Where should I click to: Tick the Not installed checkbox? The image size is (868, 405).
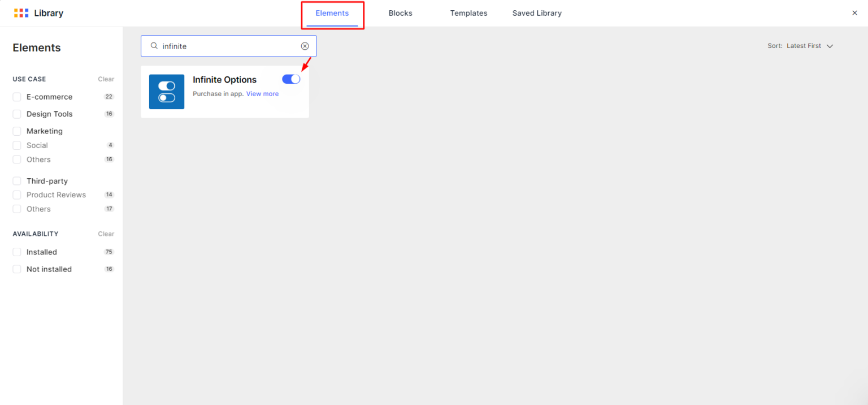(17, 269)
